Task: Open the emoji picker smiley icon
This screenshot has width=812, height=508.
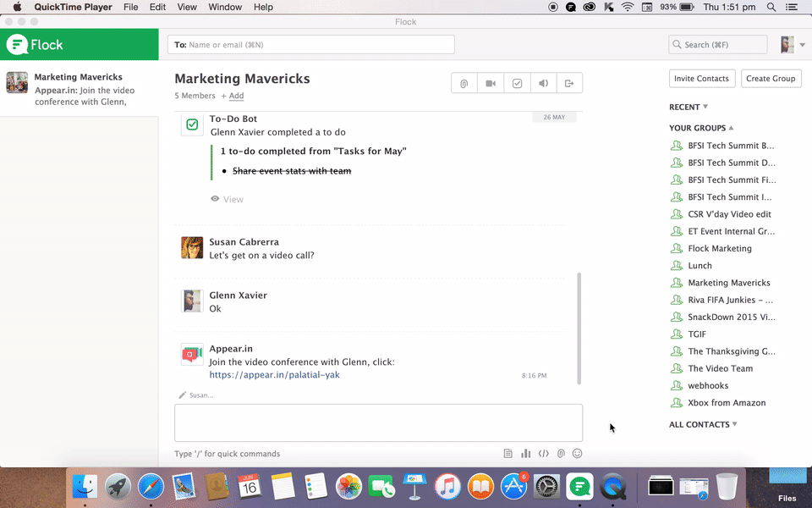Action: [578, 454]
